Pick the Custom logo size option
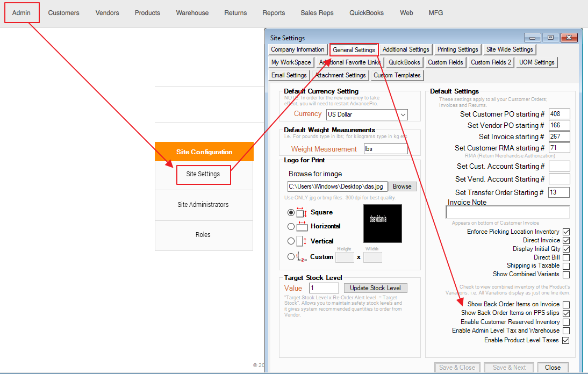This screenshot has width=588, height=374. click(x=291, y=257)
